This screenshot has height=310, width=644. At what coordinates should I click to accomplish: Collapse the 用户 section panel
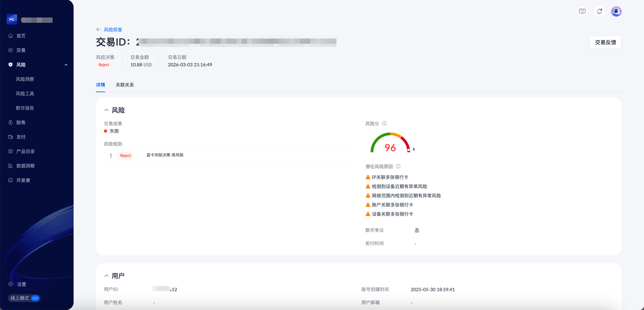point(106,276)
